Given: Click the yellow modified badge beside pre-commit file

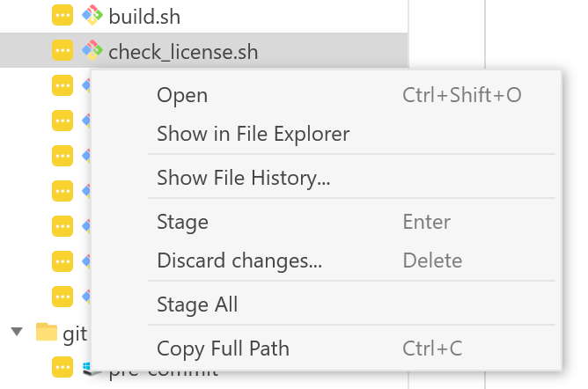Looking at the screenshot, I should coord(62,367).
